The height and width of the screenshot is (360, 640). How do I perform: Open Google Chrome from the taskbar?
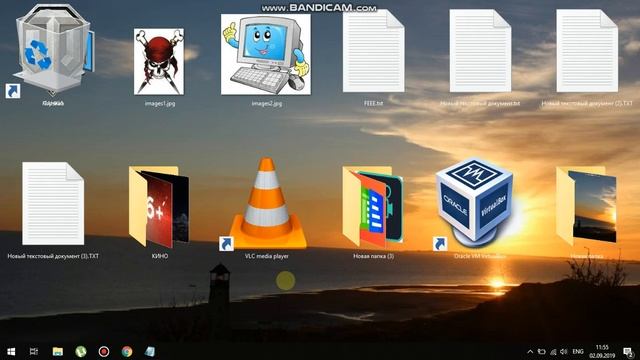(127, 351)
